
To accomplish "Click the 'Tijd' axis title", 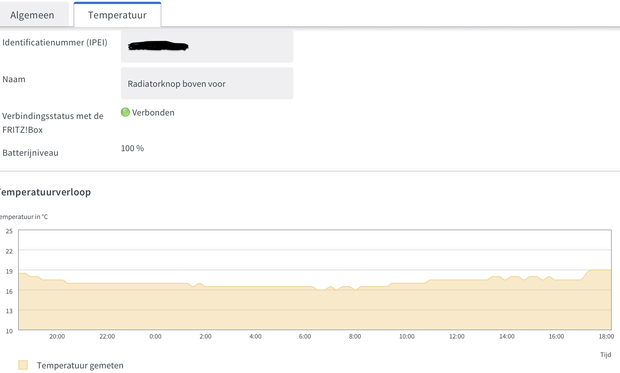I will 605,355.
